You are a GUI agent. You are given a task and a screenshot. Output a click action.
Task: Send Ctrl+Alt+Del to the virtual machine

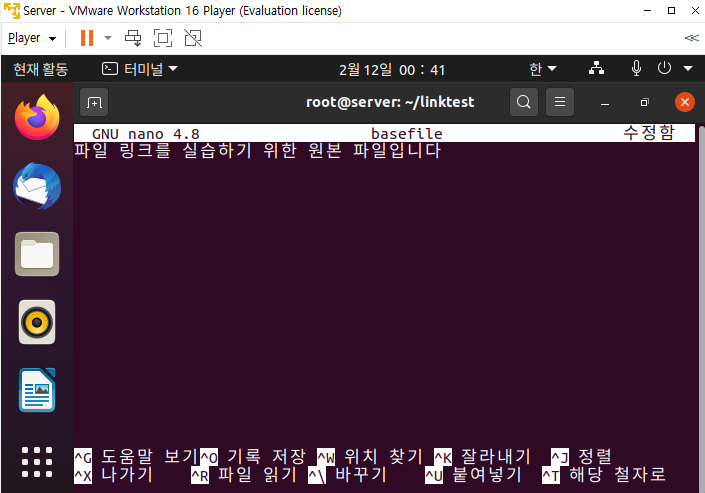point(133,38)
